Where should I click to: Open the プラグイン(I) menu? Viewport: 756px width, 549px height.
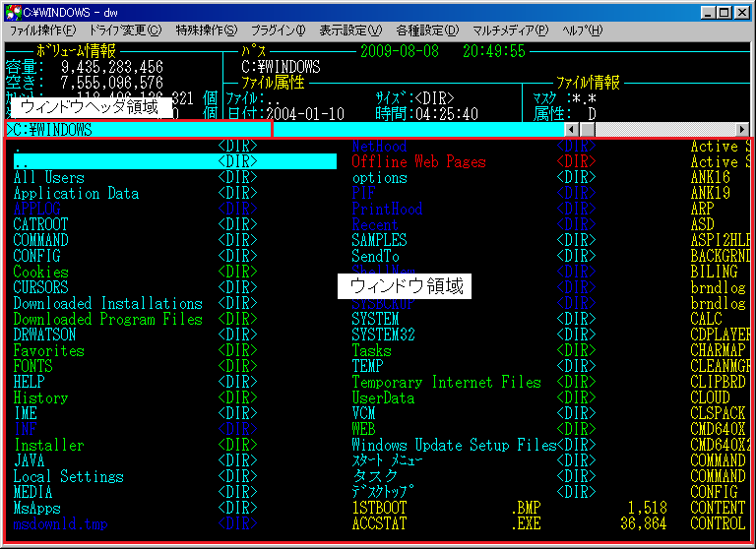[x=279, y=30]
